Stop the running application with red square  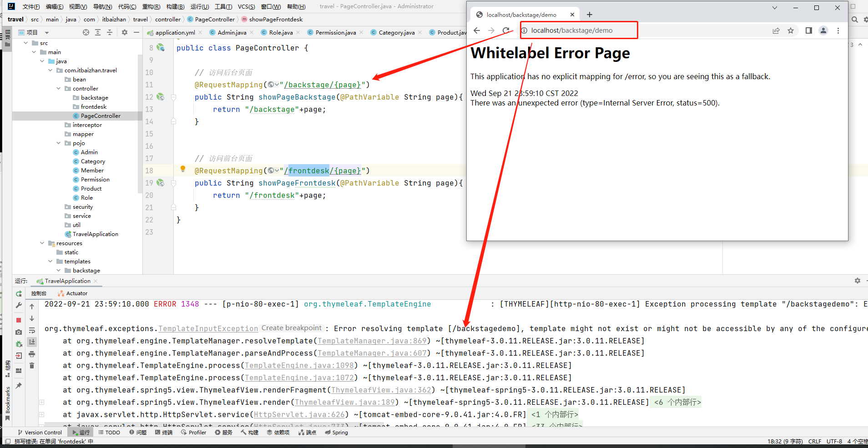(19, 320)
